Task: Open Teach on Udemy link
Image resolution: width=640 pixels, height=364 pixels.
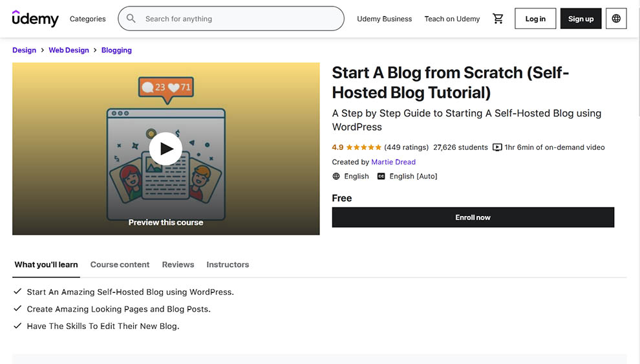Action: pos(452,19)
